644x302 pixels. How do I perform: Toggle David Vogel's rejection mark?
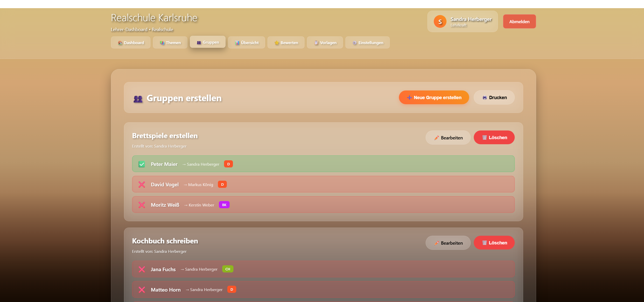[x=142, y=184]
